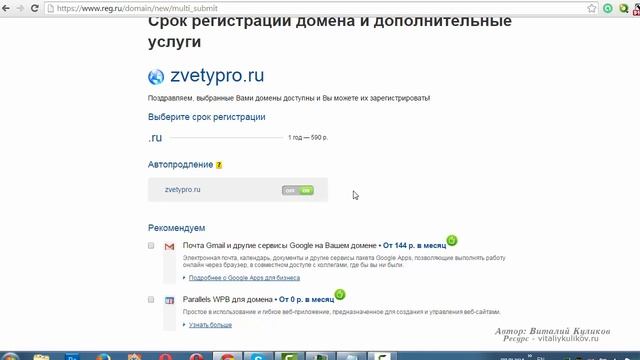Click the Автопродление heading

180,164
